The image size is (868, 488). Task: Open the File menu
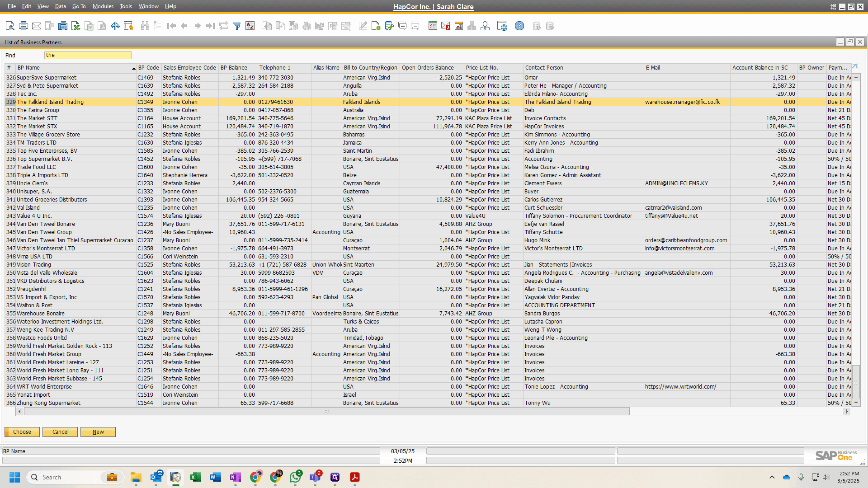tap(12, 6)
